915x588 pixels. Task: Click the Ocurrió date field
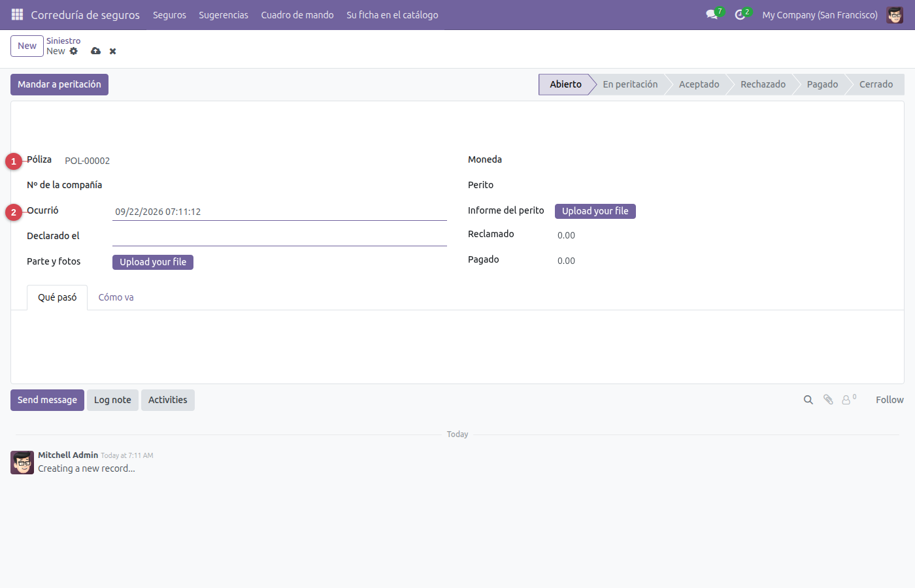[x=280, y=212]
